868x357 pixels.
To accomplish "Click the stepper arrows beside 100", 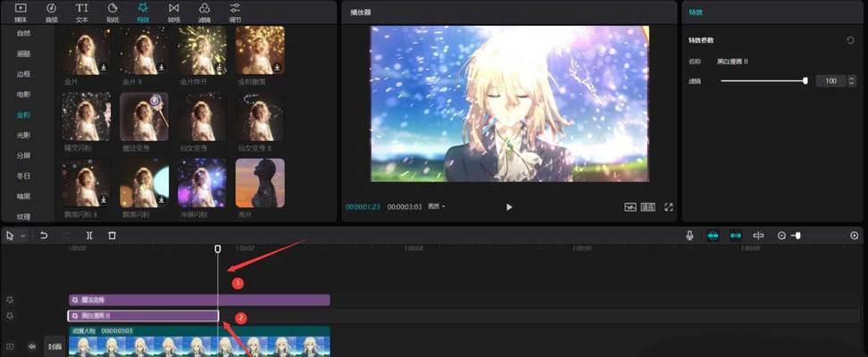I will tap(851, 81).
